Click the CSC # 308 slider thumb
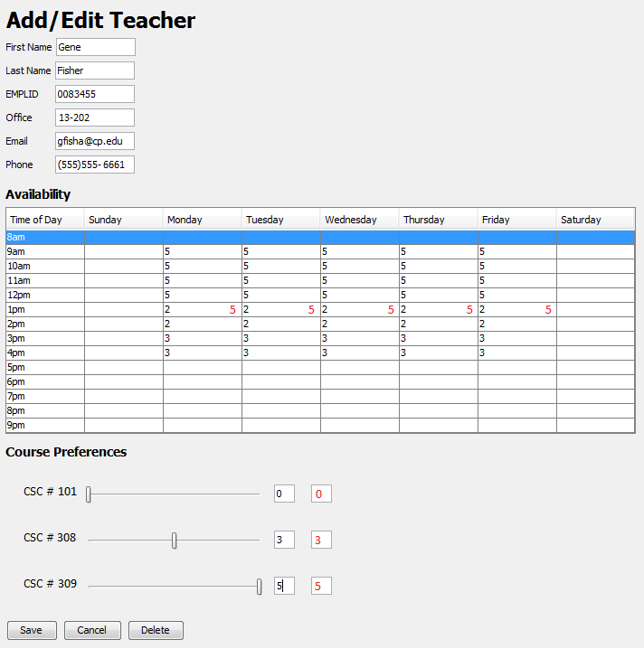Image resolution: width=644 pixels, height=649 pixels. (x=175, y=541)
